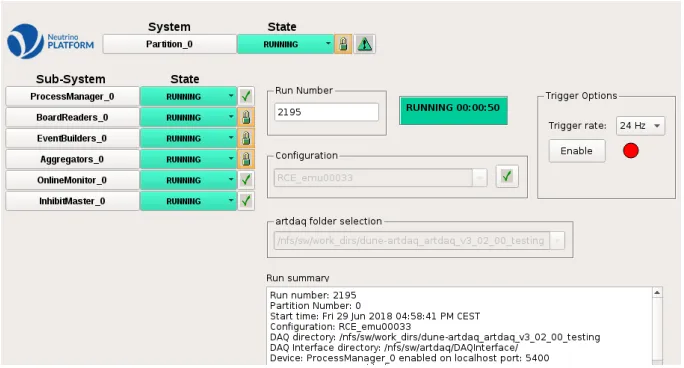Click the ProcessManager_0 sub-system button
The width and height of the screenshot is (684, 368).
click(x=72, y=96)
